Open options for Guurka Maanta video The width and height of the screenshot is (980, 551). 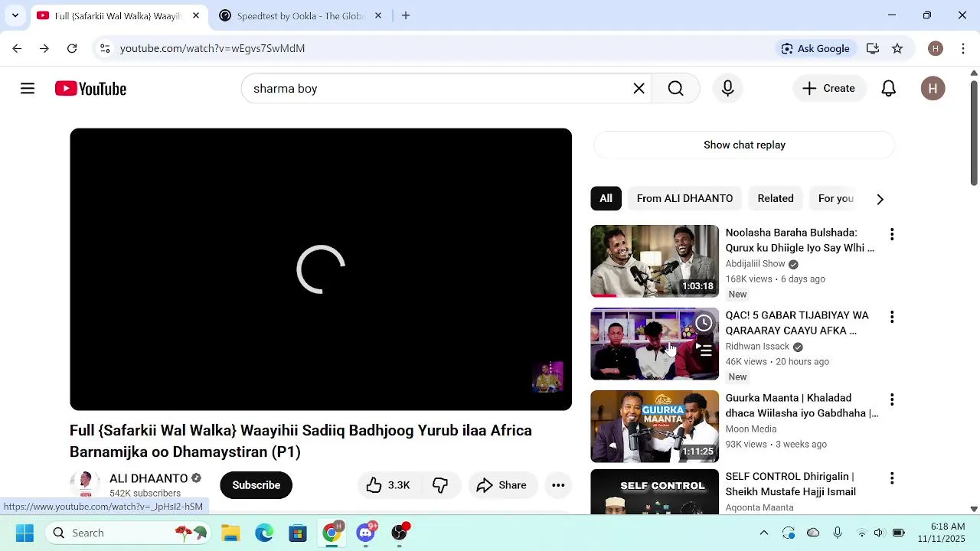tap(891, 399)
